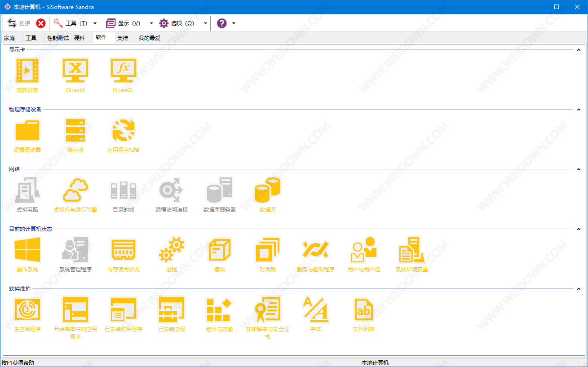Open the 进程 gears icon

point(172,250)
